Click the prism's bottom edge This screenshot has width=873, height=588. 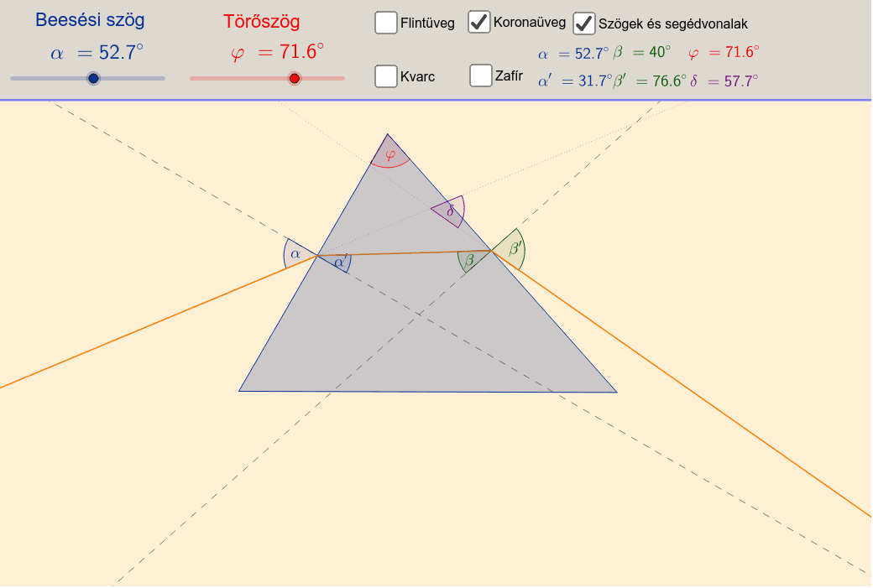(428, 392)
